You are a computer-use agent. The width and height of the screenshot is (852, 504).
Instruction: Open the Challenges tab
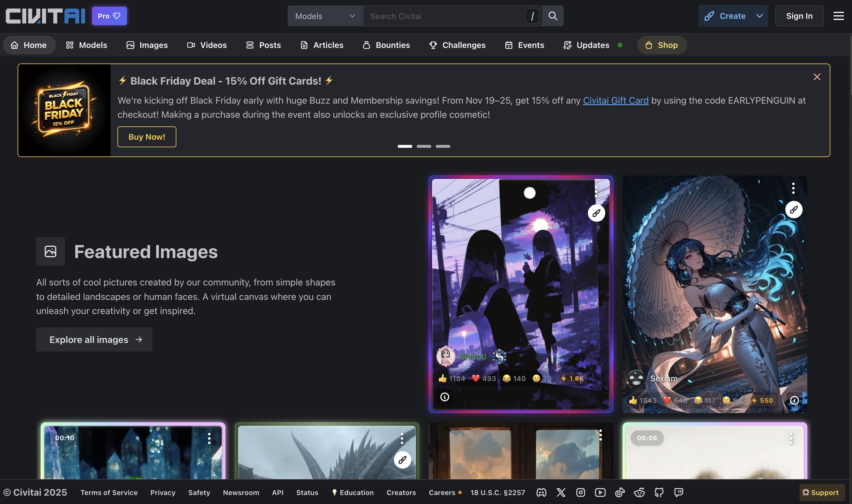[x=457, y=45]
